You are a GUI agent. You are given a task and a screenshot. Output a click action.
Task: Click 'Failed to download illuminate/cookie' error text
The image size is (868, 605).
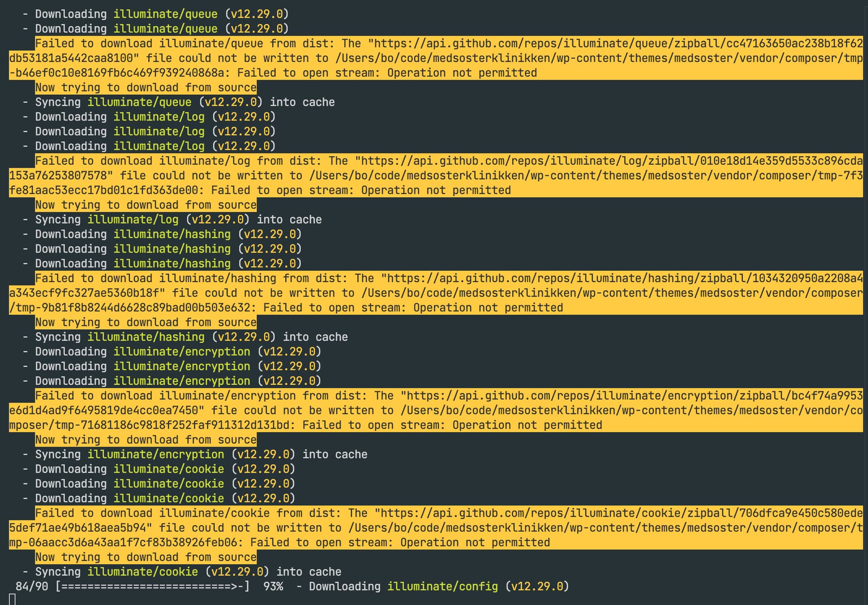click(x=152, y=513)
